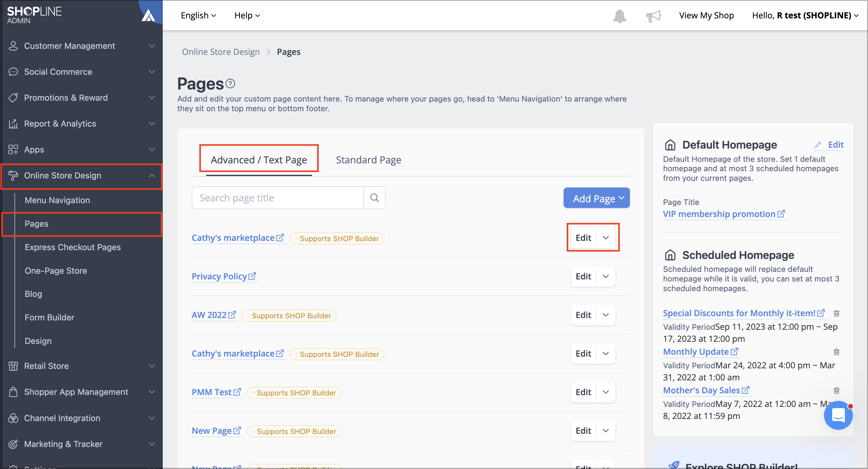The height and width of the screenshot is (469, 868).
Task: Switch to the Standard Page tab
Action: (368, 160)
